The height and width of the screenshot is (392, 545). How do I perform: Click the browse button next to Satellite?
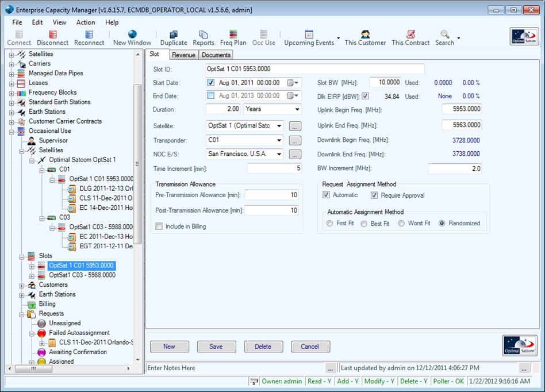(x=295, y=126)
